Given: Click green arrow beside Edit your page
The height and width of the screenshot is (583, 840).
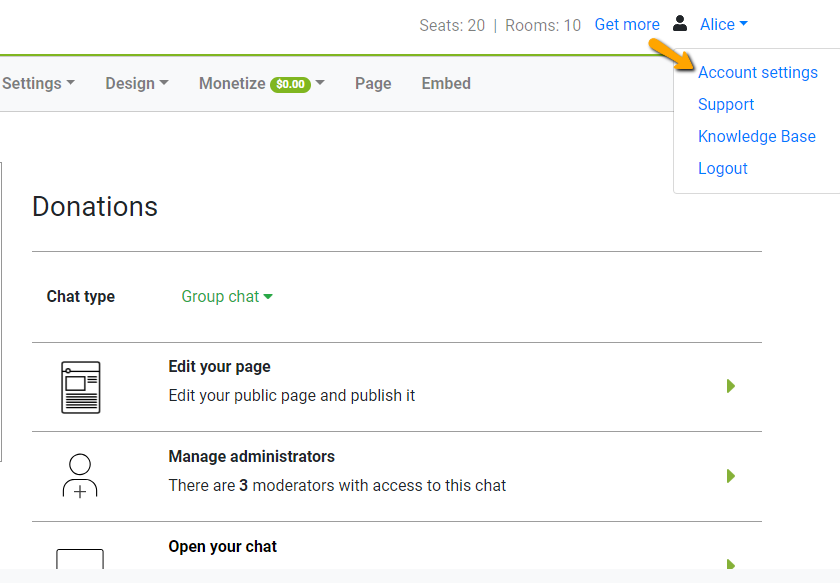Looking at the screenshot, I should (731, 386).
